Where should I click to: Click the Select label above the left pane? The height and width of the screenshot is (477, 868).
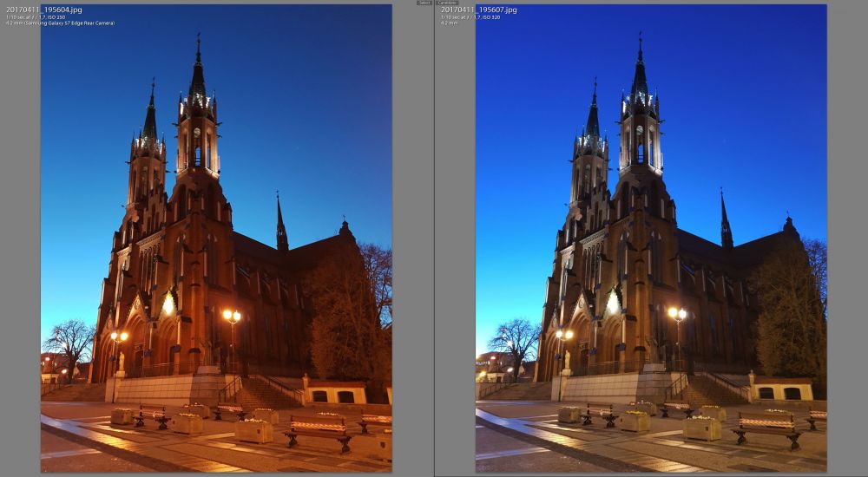click(424, 3)
